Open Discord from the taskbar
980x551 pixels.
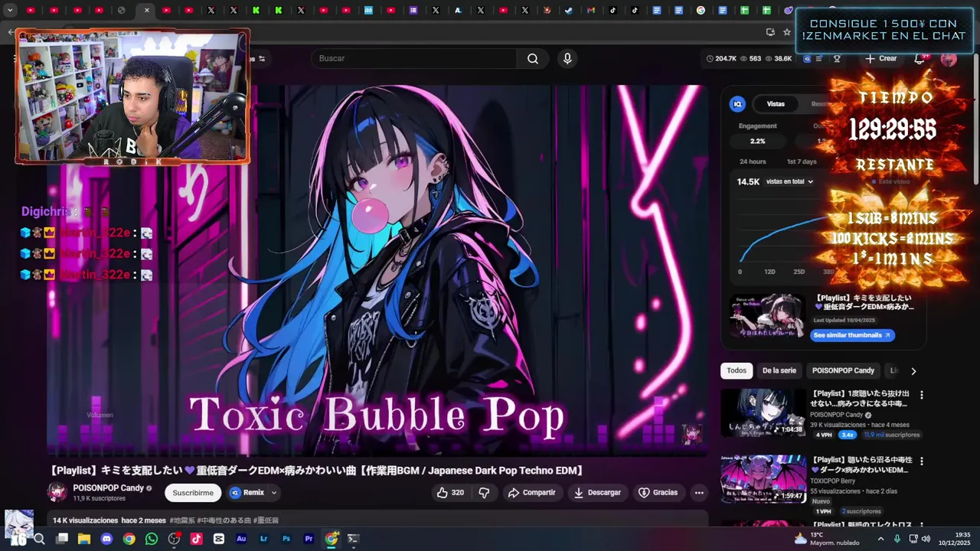[x=106, y=539]
